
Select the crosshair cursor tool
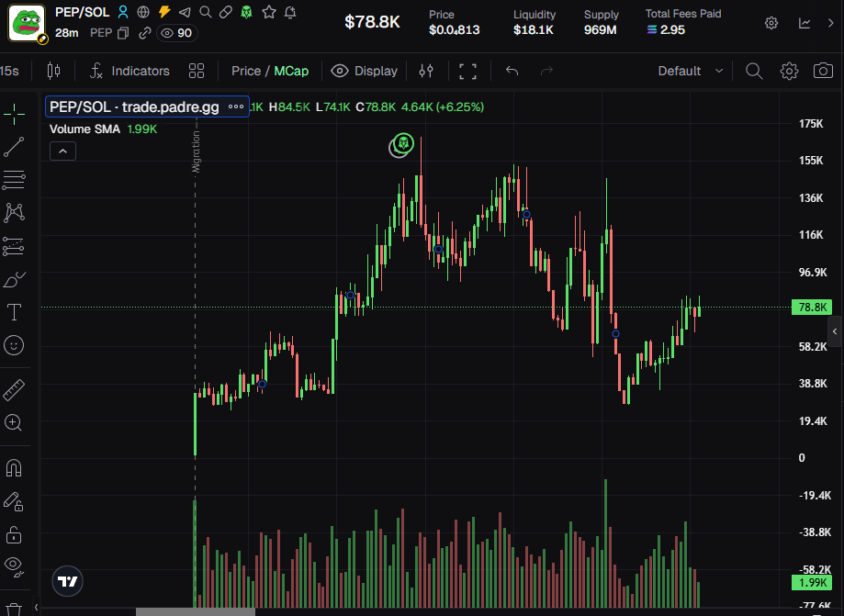click(14, 114)
